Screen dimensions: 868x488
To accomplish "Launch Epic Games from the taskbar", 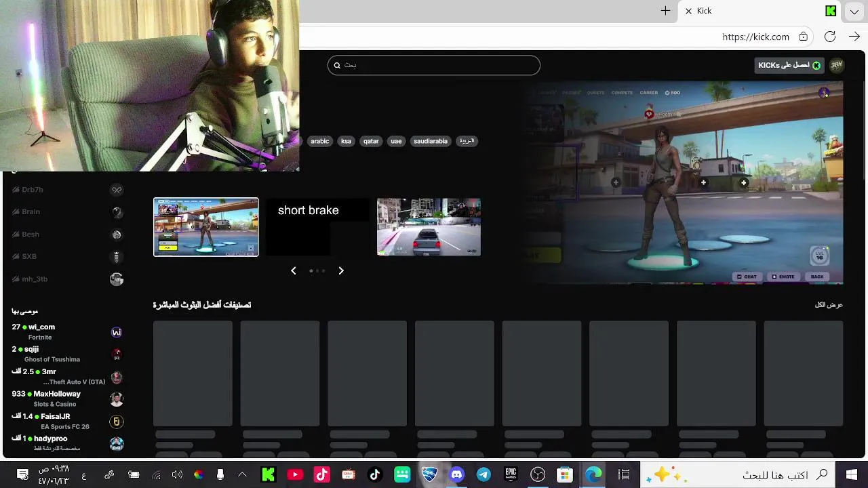I will [x=511, y=474].
